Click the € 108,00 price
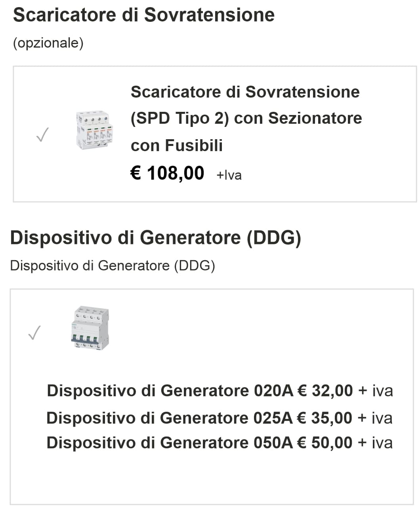This screenshot has width=420, height=512. [x=167, y=173]
